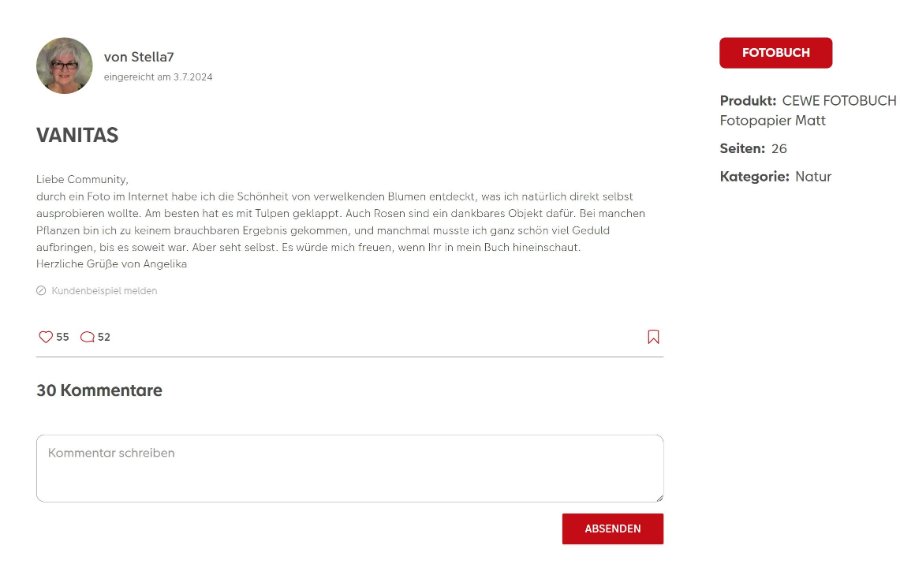Open comments via the speech bubble icon
Screen dimensions: 900x564
[x=87, y=337]
